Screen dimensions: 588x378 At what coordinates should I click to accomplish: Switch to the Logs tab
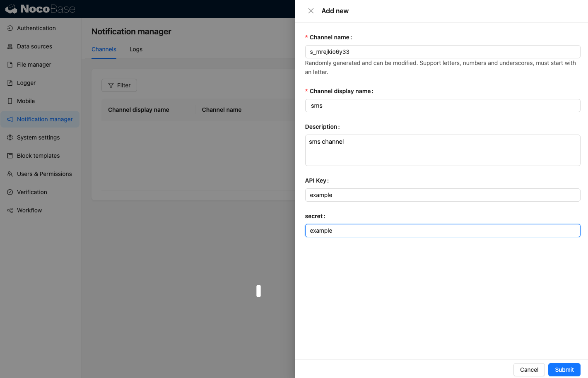point(136,49)
